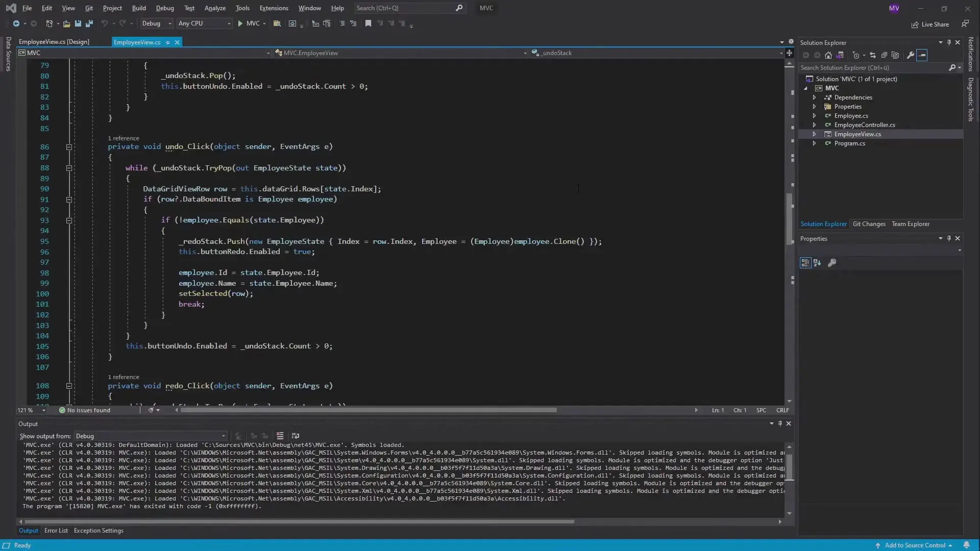Open the MVC.EmployeeView type navigation dropdown
The height and width of the screenshot is (551, 980).
[x=401, y=53]
